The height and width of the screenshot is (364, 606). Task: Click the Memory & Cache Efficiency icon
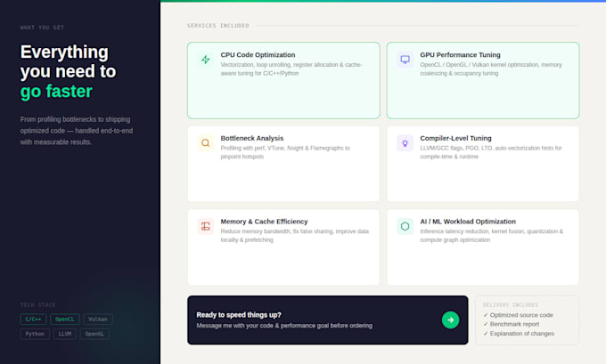point(206,226)
